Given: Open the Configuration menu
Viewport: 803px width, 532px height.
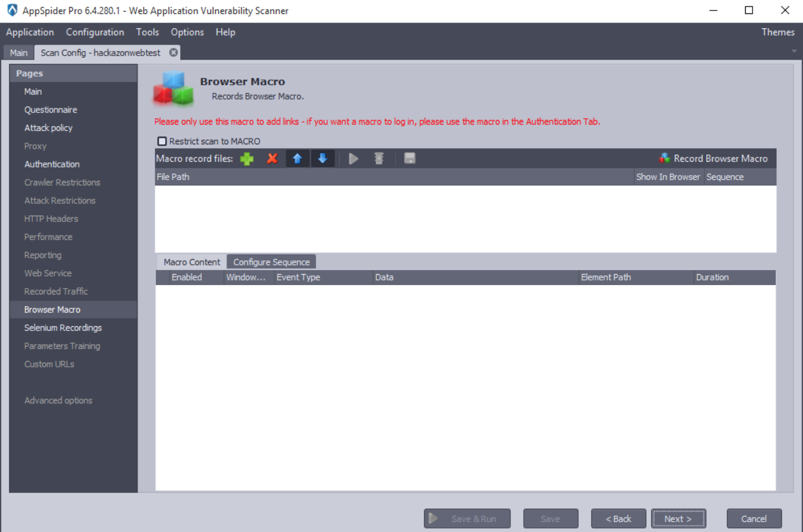Looking at the screenshot, I should coord(95,32).
